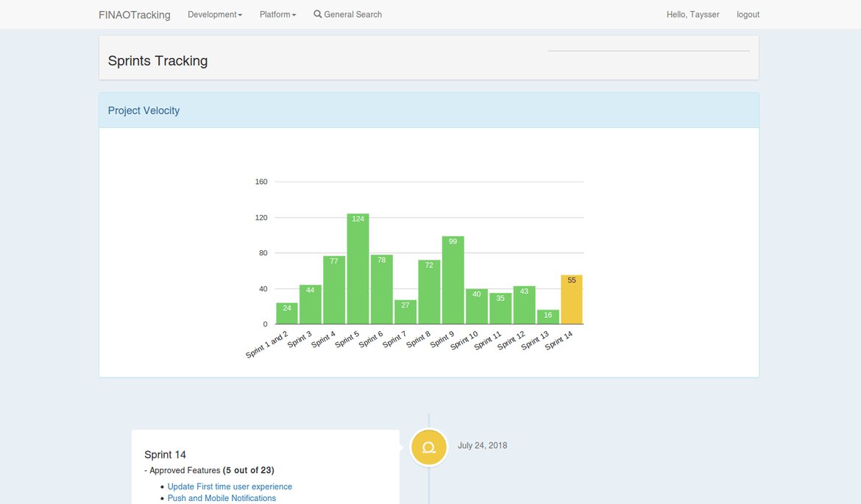The width and height of the screenshot is (861, 504).
Task: Select the Sprint 8 bar showing 72
Action: 430,292
